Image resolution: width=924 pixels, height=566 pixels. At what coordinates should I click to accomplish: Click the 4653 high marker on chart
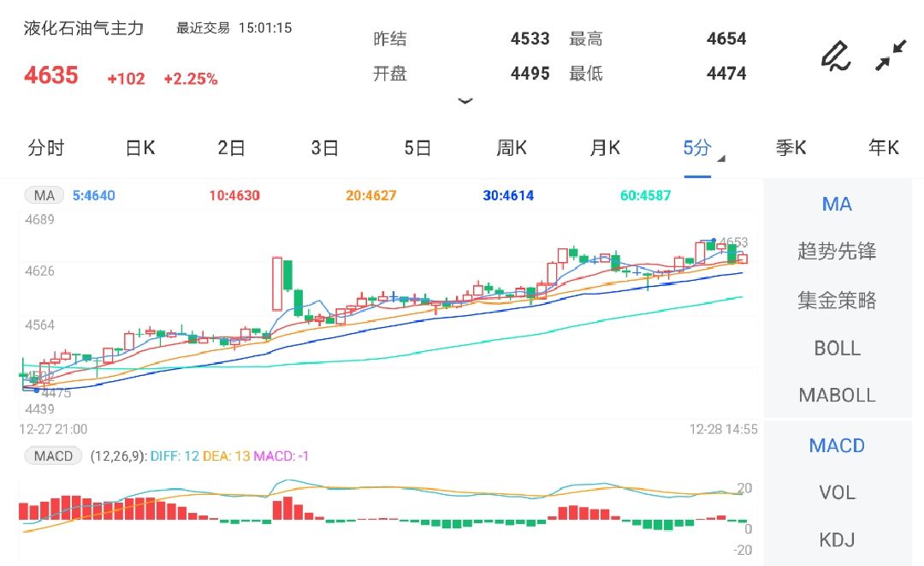coord(734,241)
